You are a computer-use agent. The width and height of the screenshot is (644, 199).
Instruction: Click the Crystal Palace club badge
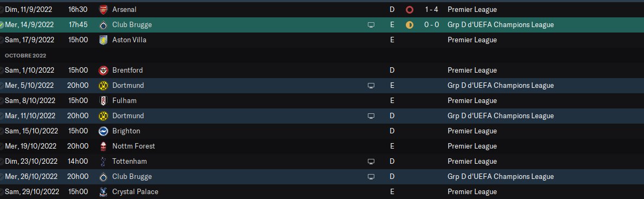(104, 191)
